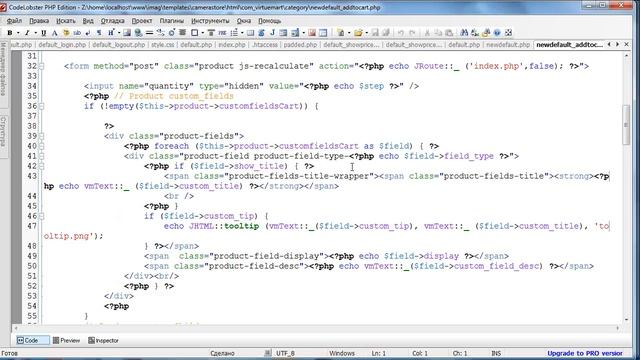Insert a hyperlink with the globe icon

pos(138,33)
